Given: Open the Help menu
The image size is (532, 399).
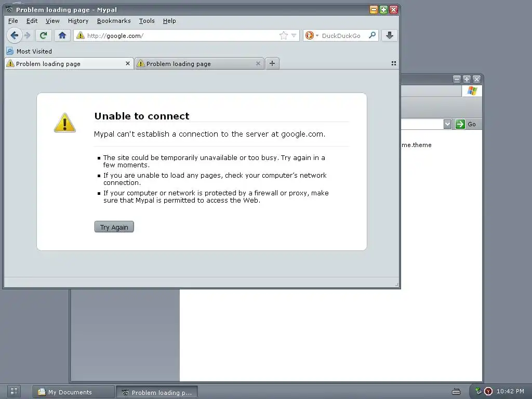Looking at the screenshot, I should 169,21.
